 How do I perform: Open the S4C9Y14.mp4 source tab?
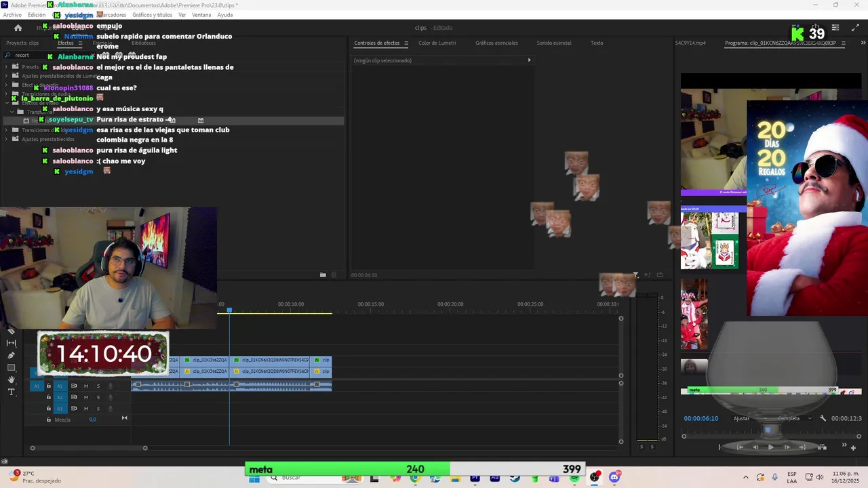click(x=690, y=43)
